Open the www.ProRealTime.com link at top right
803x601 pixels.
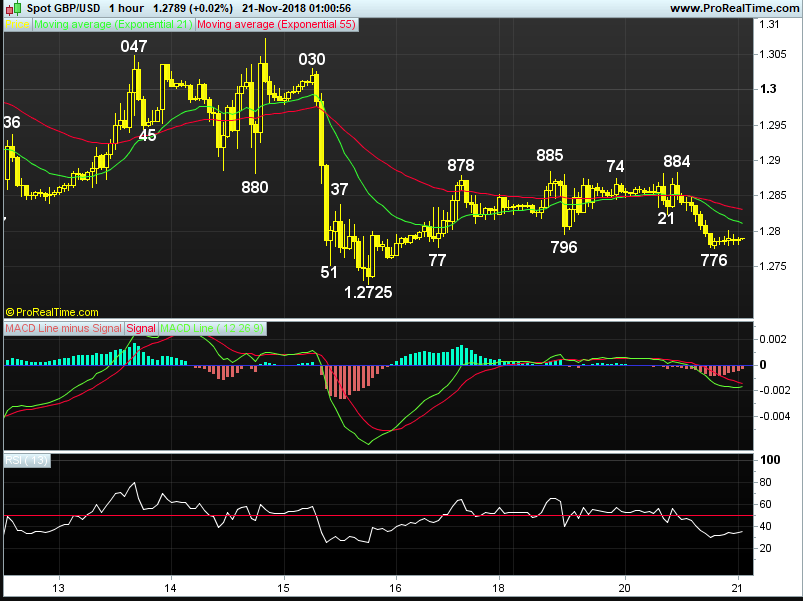[x=733, y=8]
